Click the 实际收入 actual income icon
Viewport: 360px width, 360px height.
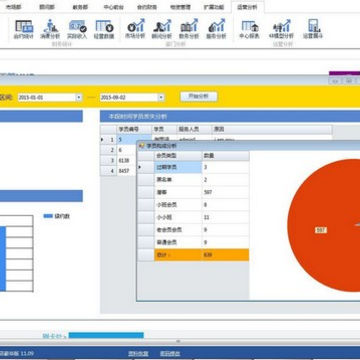tap(77, 30)
